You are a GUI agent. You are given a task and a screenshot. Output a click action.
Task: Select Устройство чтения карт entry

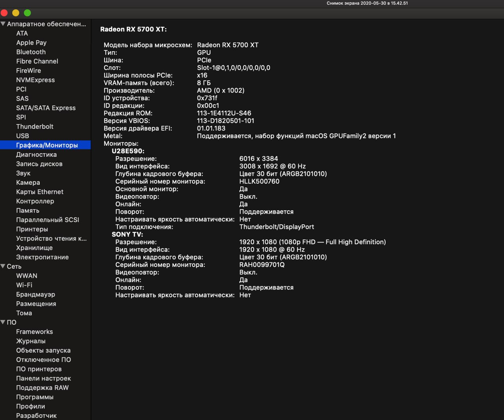tap(51, 238)
